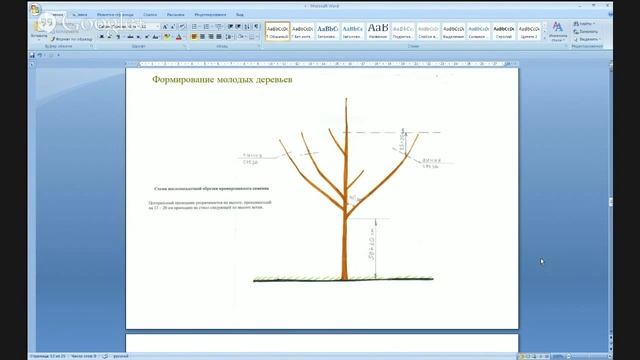Click the Paste clipboard icon

click(39, 27)
